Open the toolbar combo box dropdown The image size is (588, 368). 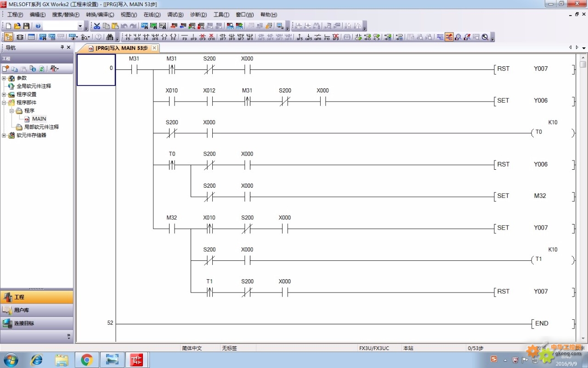pos(80,27)
